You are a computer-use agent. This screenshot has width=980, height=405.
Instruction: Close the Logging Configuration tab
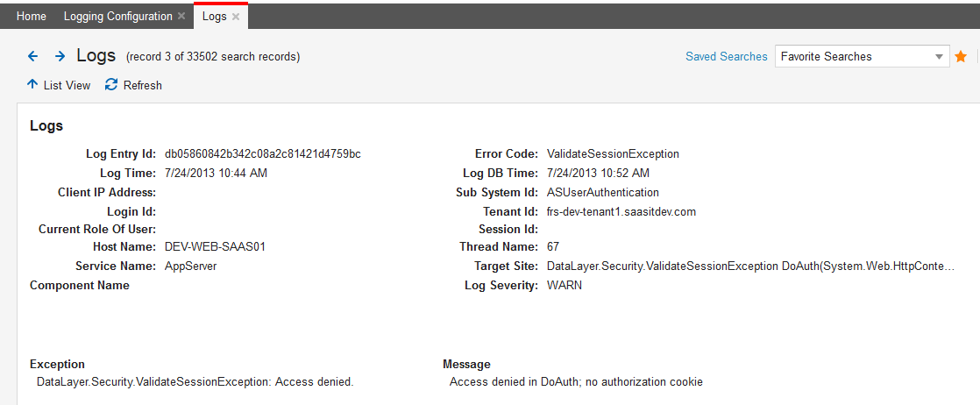[181, 17]
